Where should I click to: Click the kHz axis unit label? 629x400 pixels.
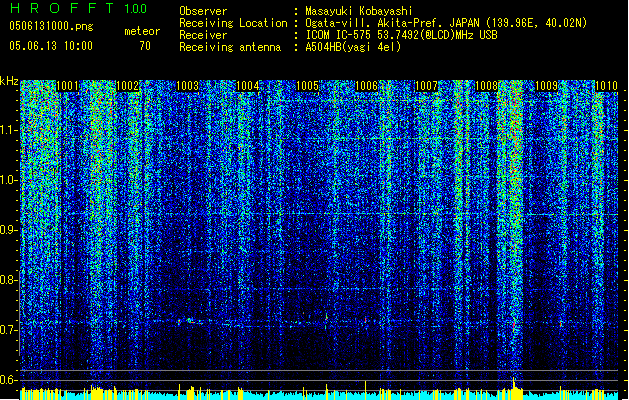coord(9,81)
